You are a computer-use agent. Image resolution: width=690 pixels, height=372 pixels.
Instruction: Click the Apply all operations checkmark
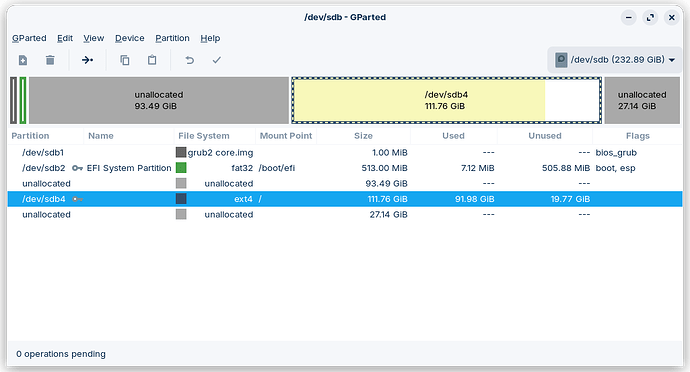[217, 60]
